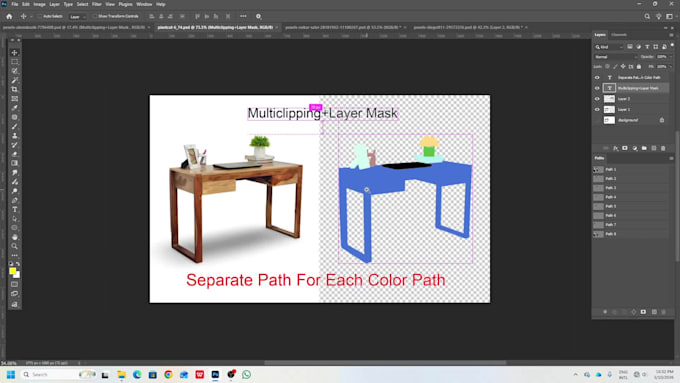Toggle the layer filter on/off switch
This screenshot has height=383, width=680.
(x=672, y=46)
